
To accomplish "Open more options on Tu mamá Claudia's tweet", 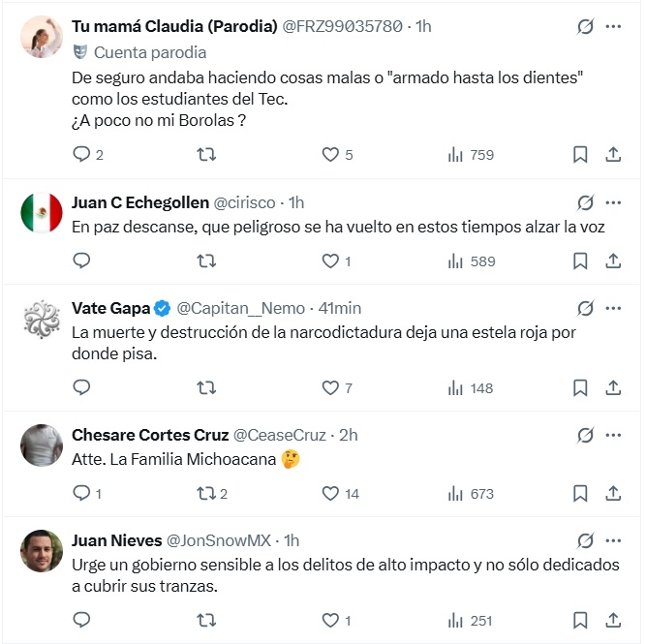I will point(613,27).
